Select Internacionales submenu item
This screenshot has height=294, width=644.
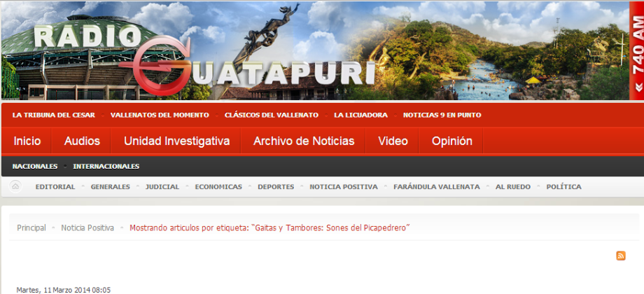coord(106,167)
